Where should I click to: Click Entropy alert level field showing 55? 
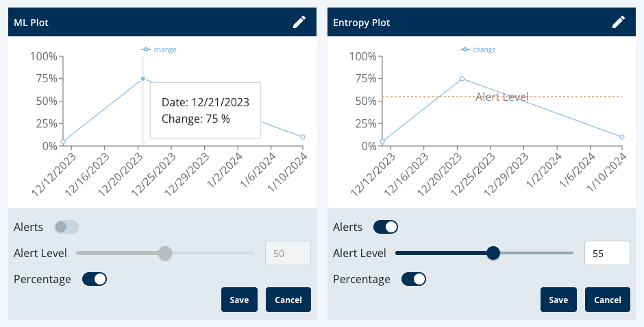[607, 253]
